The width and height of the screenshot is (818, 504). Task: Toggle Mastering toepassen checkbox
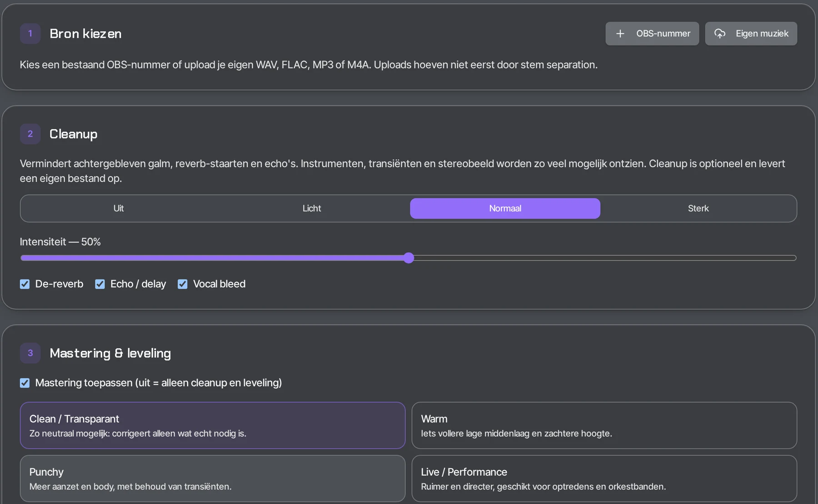(25, 383)
